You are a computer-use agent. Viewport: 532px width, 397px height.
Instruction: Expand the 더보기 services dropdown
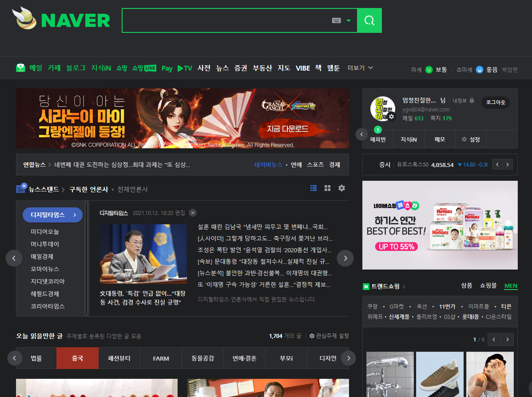[360, 68]
